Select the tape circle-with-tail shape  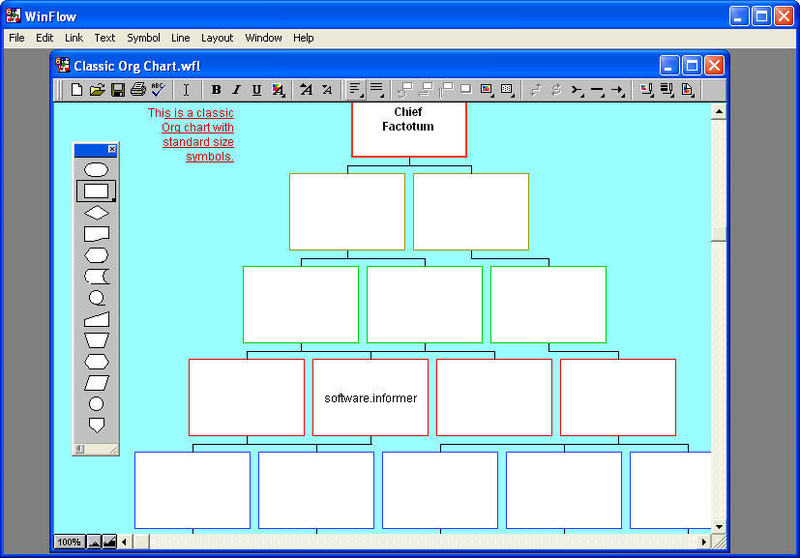96,298
